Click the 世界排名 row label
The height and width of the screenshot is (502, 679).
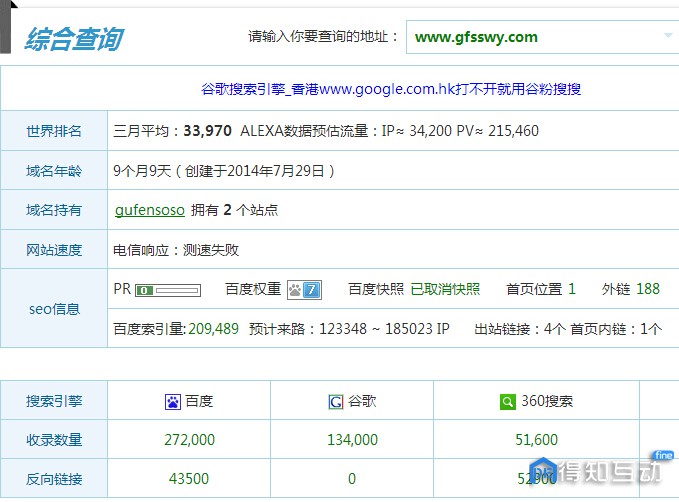pos(54,131)
